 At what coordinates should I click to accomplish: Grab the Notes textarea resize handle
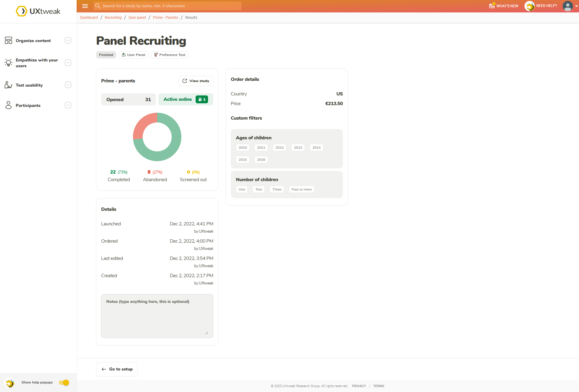207,333
